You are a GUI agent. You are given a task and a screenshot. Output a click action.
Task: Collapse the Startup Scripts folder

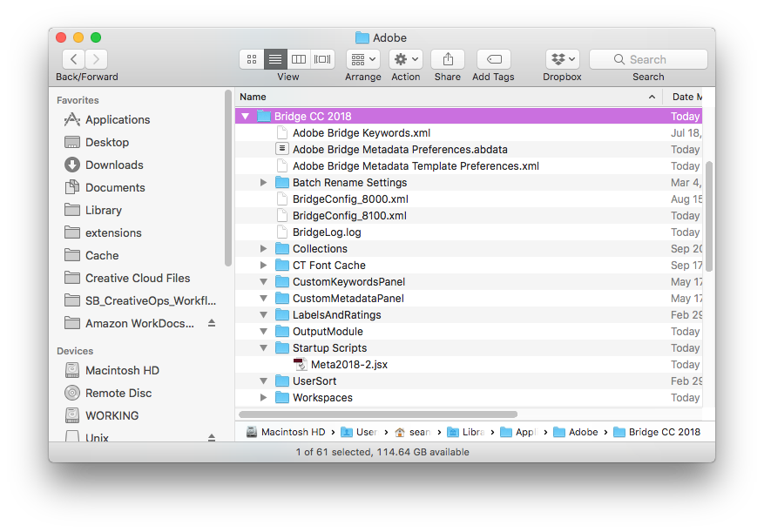[x=264, y=348]
